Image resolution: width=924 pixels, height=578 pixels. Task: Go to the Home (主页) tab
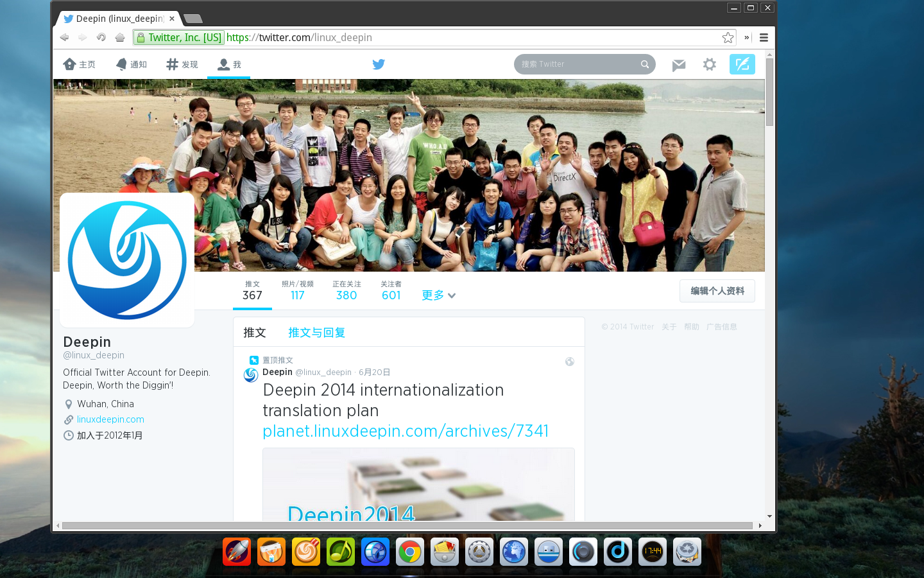[x=79, y=64]
